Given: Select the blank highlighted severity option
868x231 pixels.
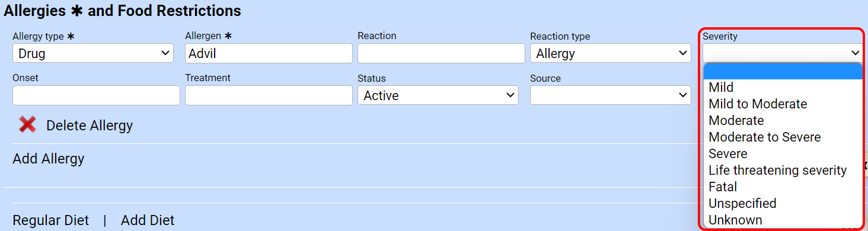Looking at the screenshot, I should [x=783, y=71].
